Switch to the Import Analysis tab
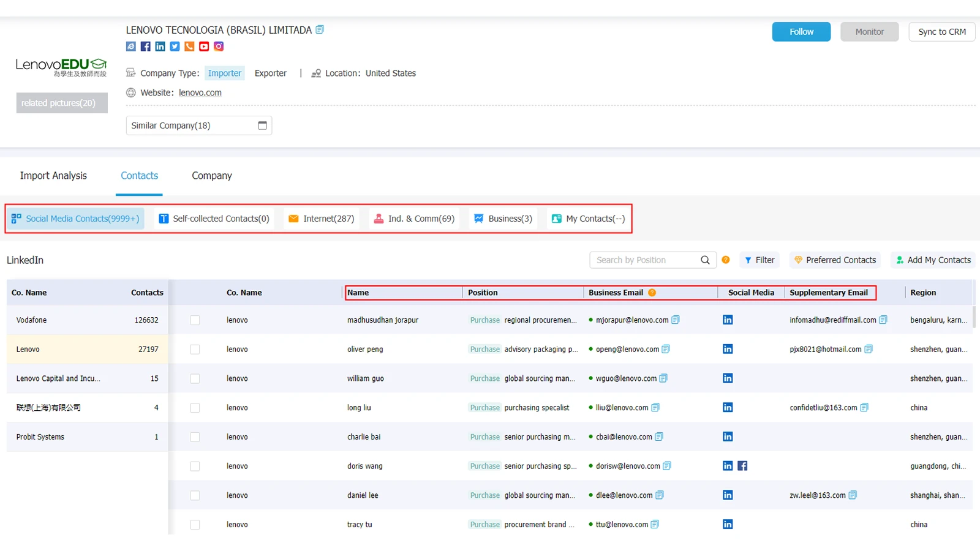Image resolution: width=980 pixels, height=551 pixels. pyautogui.click(x=53, y=176)
